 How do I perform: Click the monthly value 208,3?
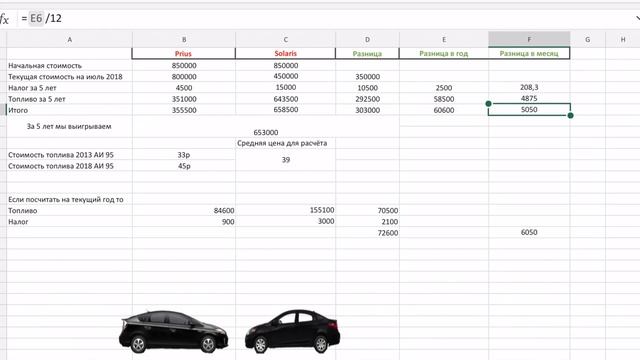pyautogui.click(x=529, y=87)
